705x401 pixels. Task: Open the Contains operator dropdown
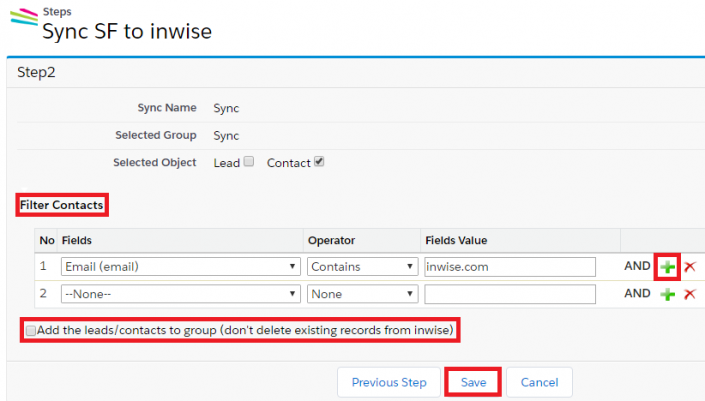tap(362, 267)
